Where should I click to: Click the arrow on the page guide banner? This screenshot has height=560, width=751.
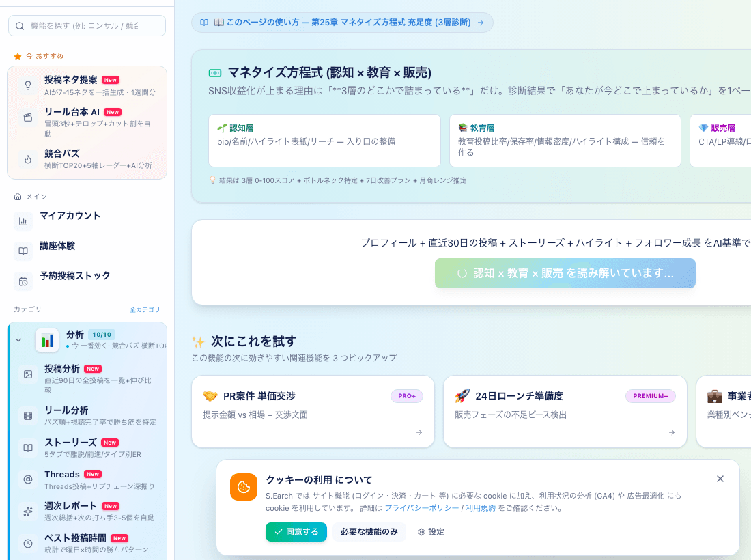click(481, 23)
